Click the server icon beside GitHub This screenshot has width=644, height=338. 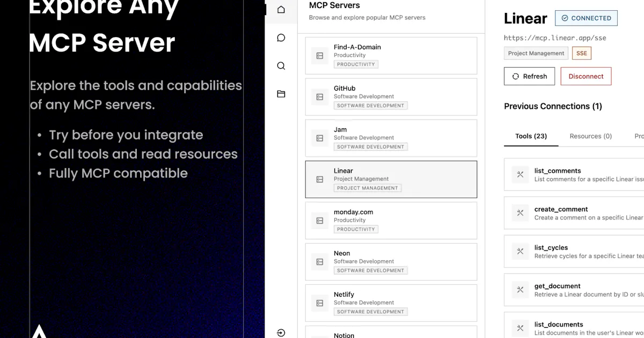320,97
